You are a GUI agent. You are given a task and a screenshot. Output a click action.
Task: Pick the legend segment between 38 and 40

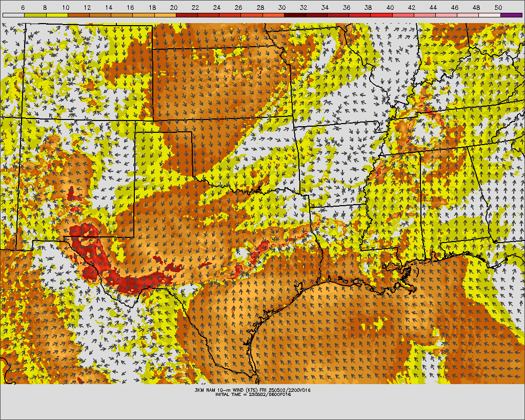coord(381,15)
